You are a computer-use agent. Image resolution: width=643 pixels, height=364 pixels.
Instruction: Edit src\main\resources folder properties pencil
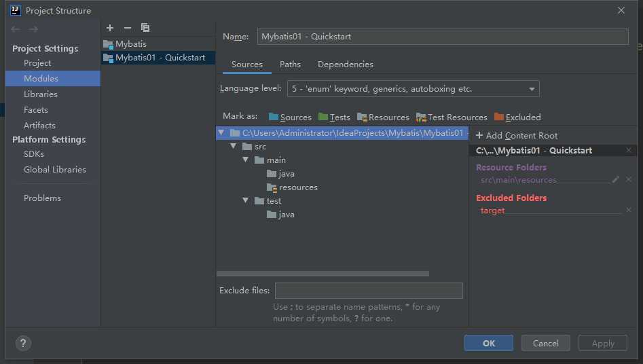(615, 180)
